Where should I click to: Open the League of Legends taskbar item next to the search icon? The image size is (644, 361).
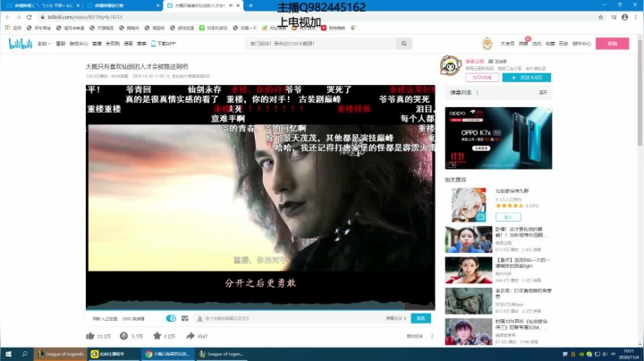click(61, 354)
